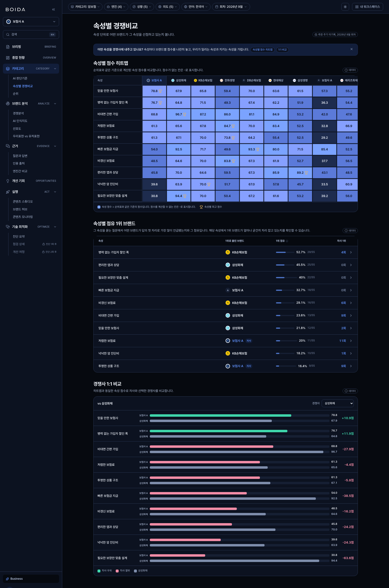Click the lock icon on 점검 상세
The width and height of the screenshot is (389, 588).
point(44,244)
